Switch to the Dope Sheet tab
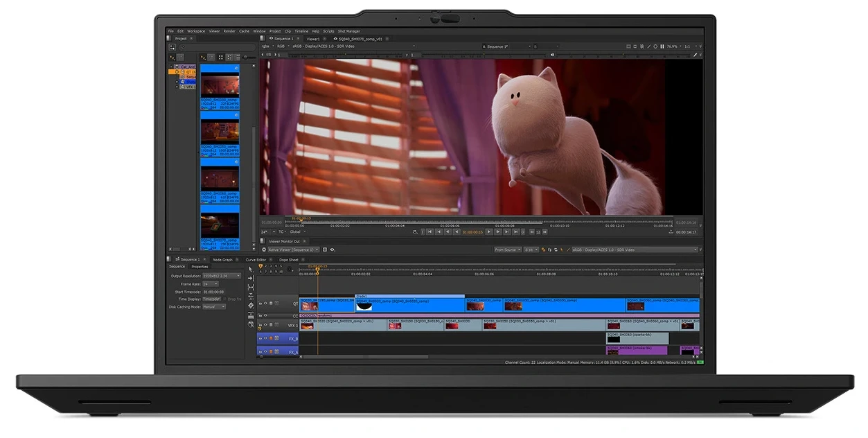Image resolution: width=868 pixels, height=438 pixels. 288,260
